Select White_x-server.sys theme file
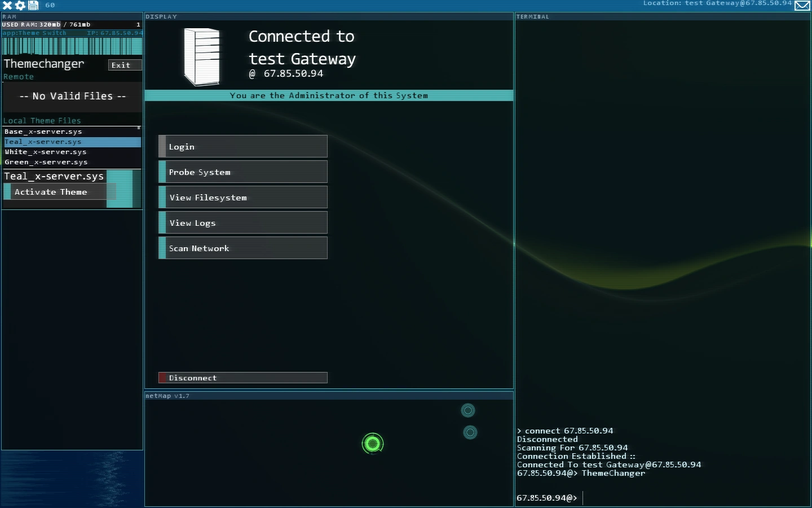This screenshot has height=508, width=812. (72, 152)
